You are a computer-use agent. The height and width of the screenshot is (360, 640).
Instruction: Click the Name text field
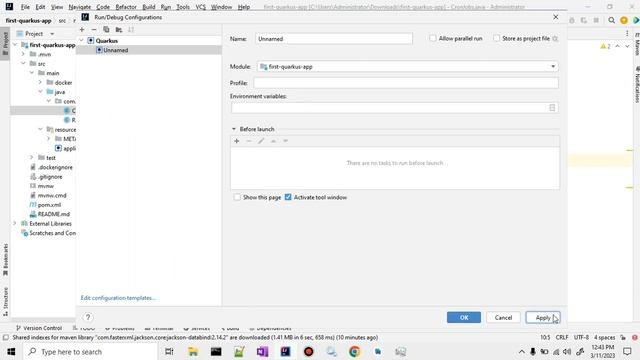pos(334,39)
